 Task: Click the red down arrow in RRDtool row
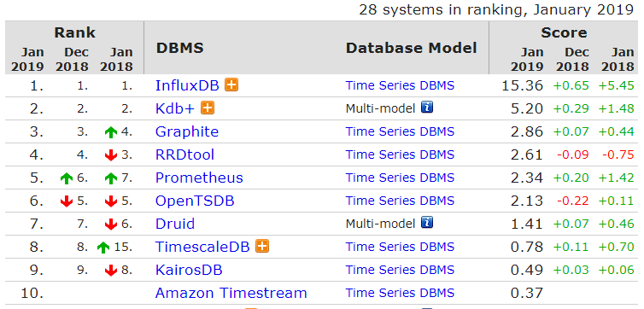click(x=111, y=155)
